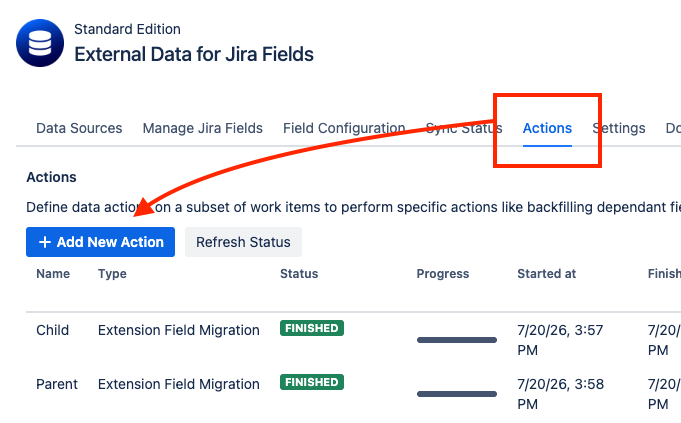Select the Parent action name
The image size is (681, 423).
tap(57, 384)
